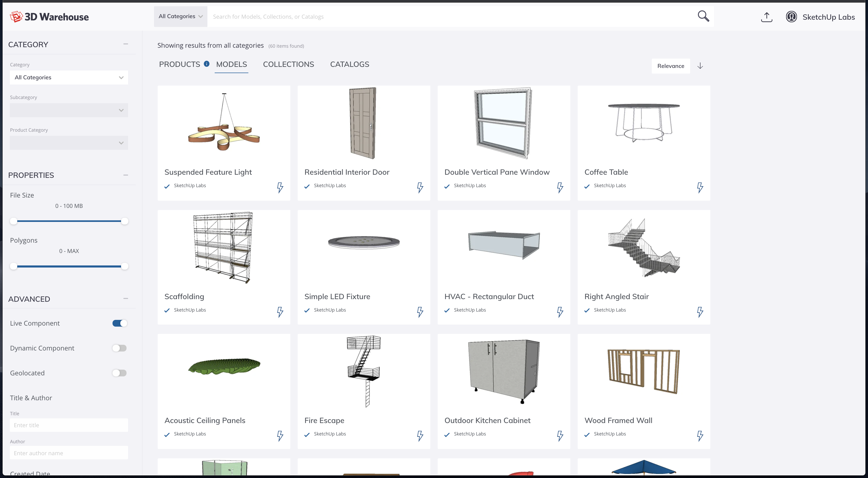The width and height of the screenshot is (868, 478).
Task: Open Outdoor Kitchen Cabinet title link
Action: [x=487, y=420]
